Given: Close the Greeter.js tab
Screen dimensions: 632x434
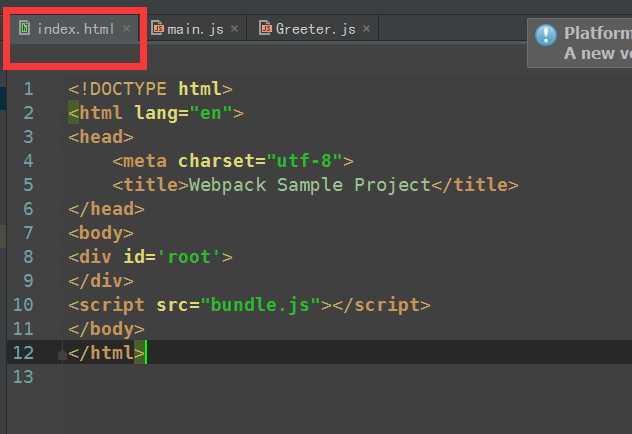Looking at the screenshot, I should [366, 29].
